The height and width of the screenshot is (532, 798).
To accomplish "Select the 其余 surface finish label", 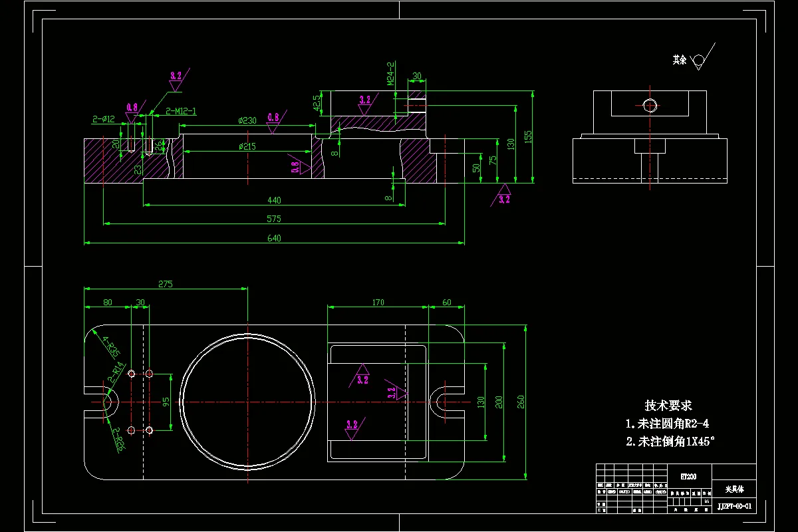I will coord(679,60).
